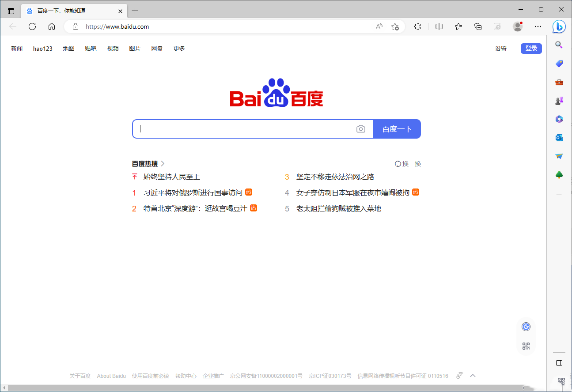572x392 pixels.
Task: Click the browser refresh button
Action: pyautogui.click(x=32, y=26)
